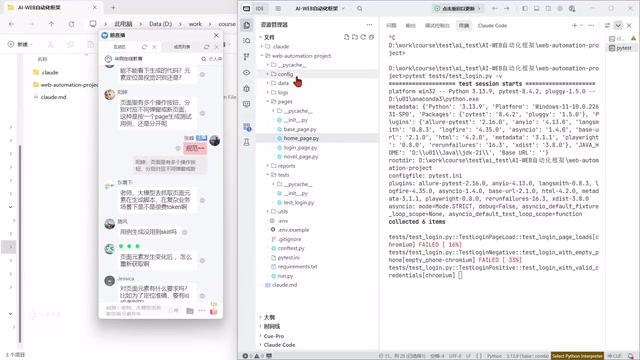Screen dimensions: 640x360
Task: Toggle the terminal panel maximize chevron
Action: (618, 25)
